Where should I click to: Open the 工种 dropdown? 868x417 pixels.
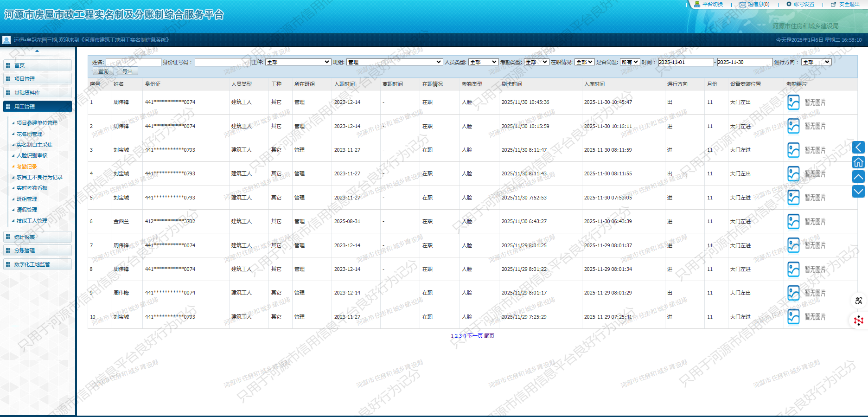298,62
